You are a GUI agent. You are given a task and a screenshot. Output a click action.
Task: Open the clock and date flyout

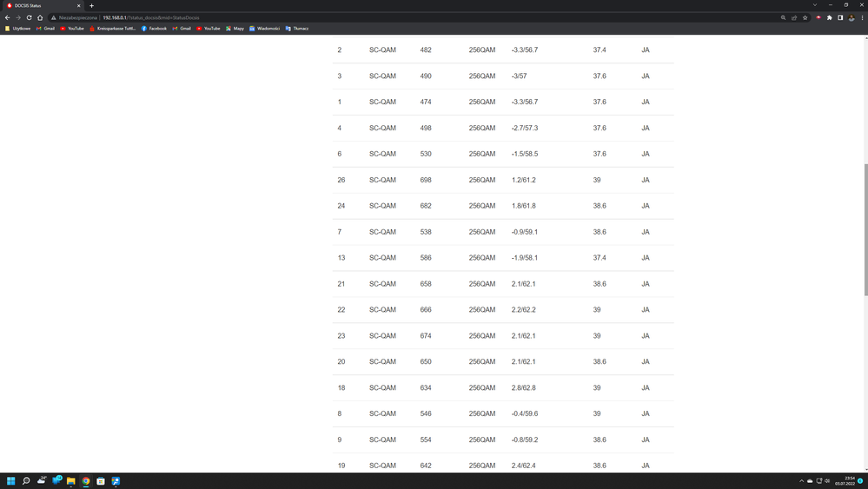(845, 480)
